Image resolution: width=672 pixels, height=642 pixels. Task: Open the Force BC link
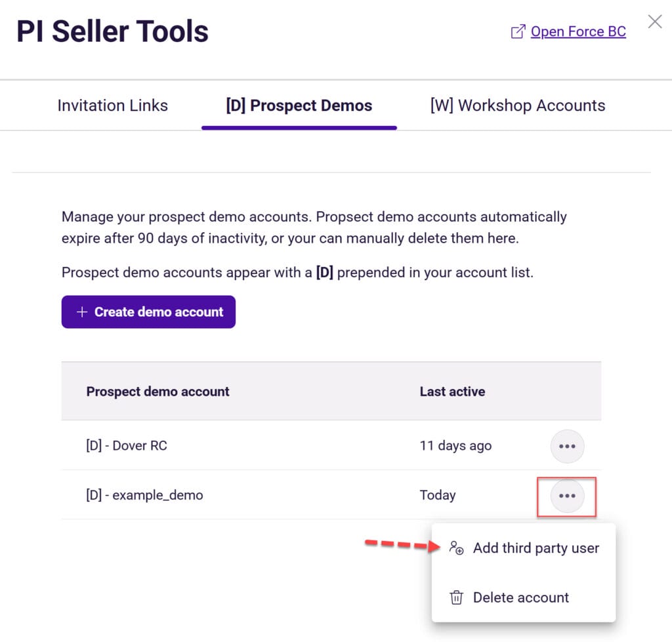pos(577,31)
